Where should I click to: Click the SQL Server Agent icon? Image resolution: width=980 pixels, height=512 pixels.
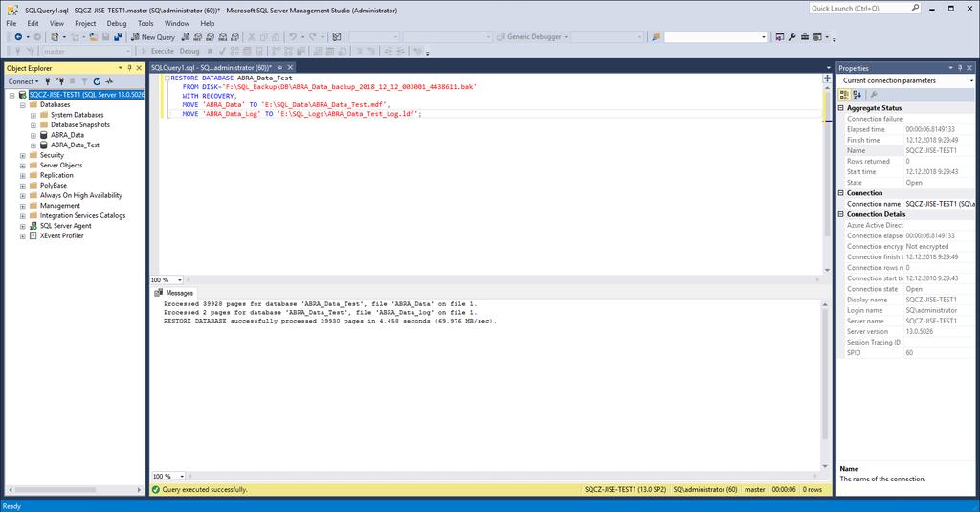(x=33, y=226)
